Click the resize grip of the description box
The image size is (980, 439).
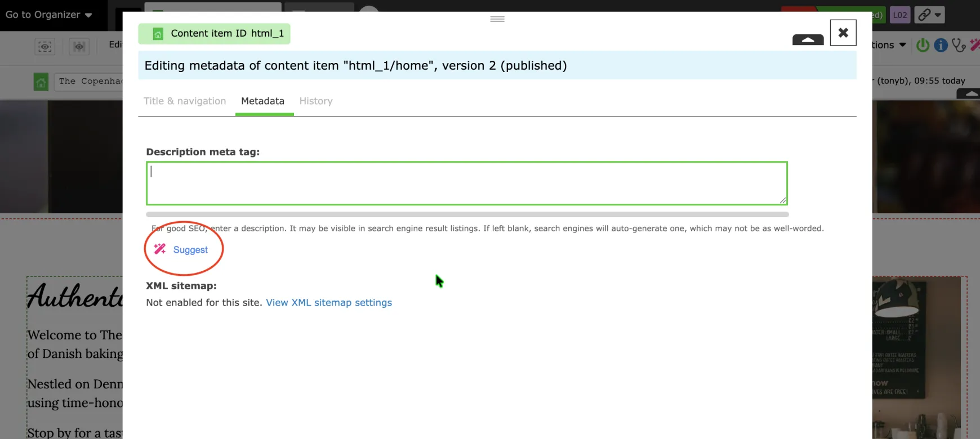coord(782,200)
